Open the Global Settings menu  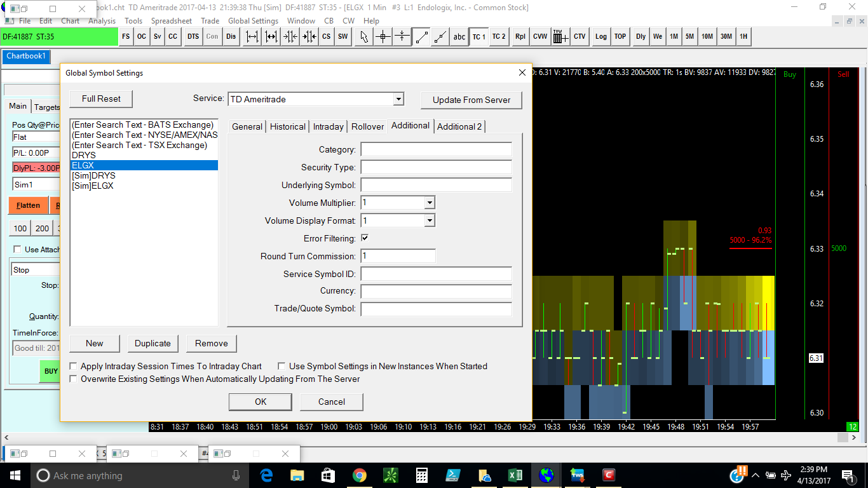click(x=253, y=21)
